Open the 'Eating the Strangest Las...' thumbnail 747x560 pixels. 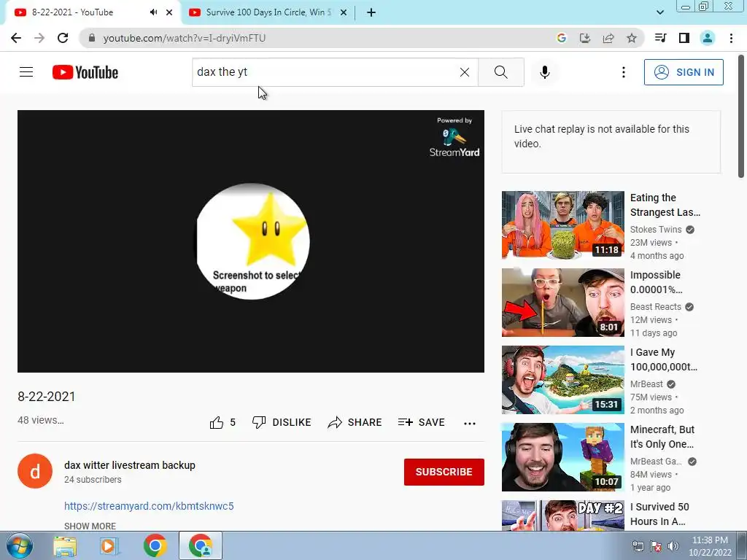(x=562, y=225)
